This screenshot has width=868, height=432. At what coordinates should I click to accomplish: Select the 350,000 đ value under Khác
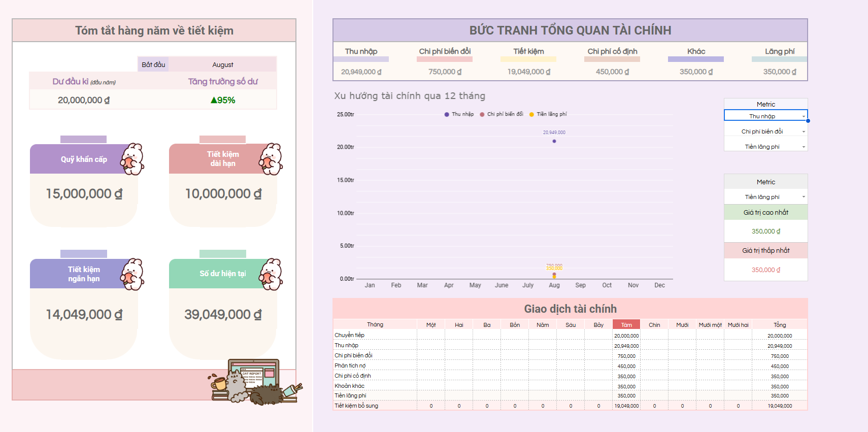coord(696,72)
